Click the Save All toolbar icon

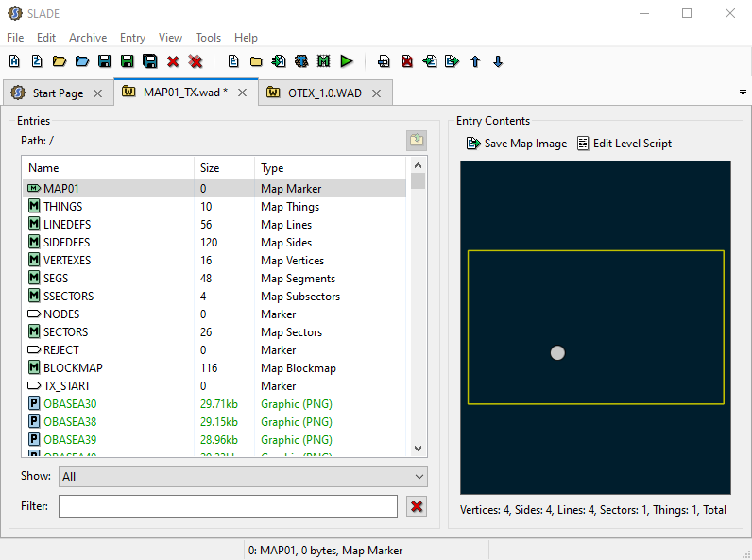point(149,61)
